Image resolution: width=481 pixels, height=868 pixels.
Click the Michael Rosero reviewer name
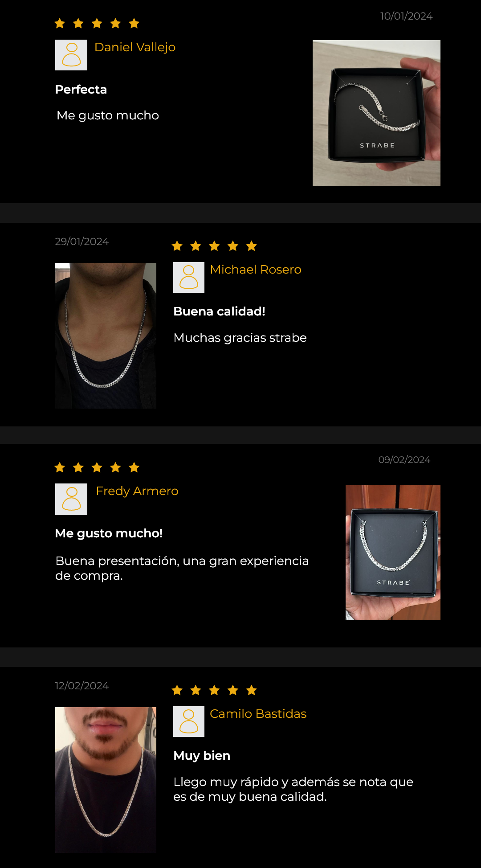[x=256, y=270]
